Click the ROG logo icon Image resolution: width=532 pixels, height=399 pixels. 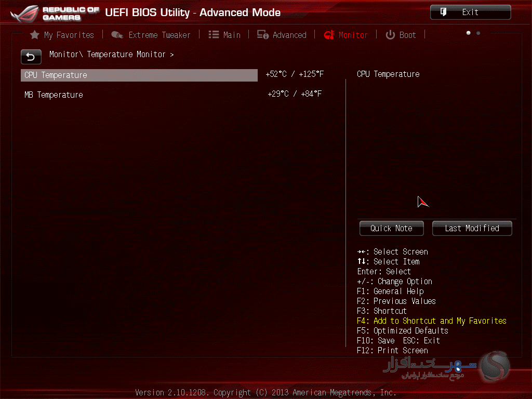point(24,14)
